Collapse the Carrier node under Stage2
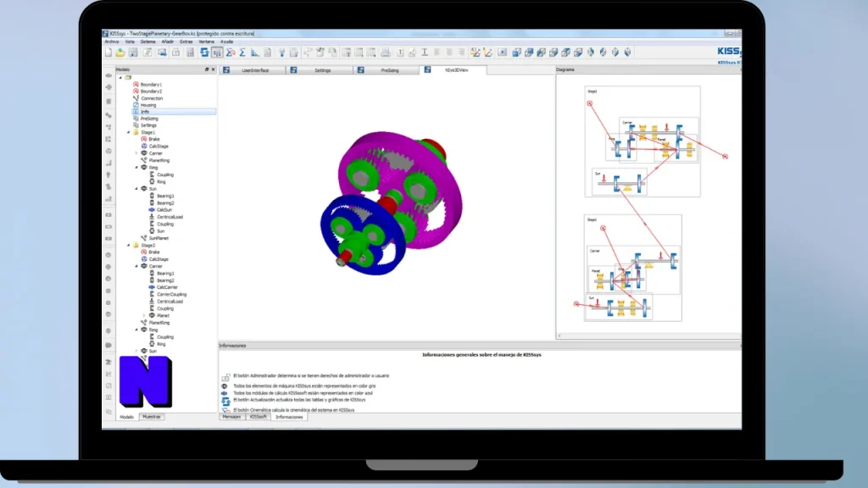868x488 pixels. point(136,266)
